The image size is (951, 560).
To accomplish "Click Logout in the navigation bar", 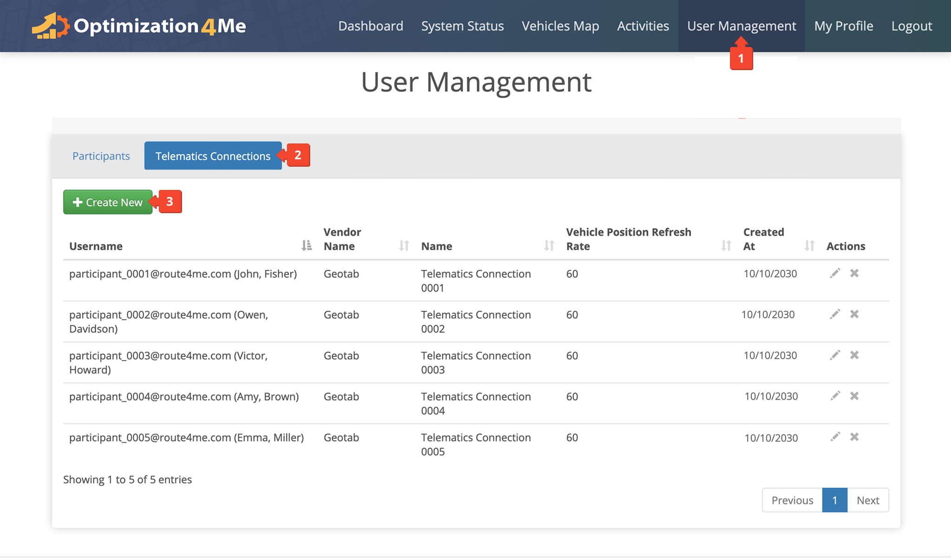I will pyautogui.click(x=912, y=26).
